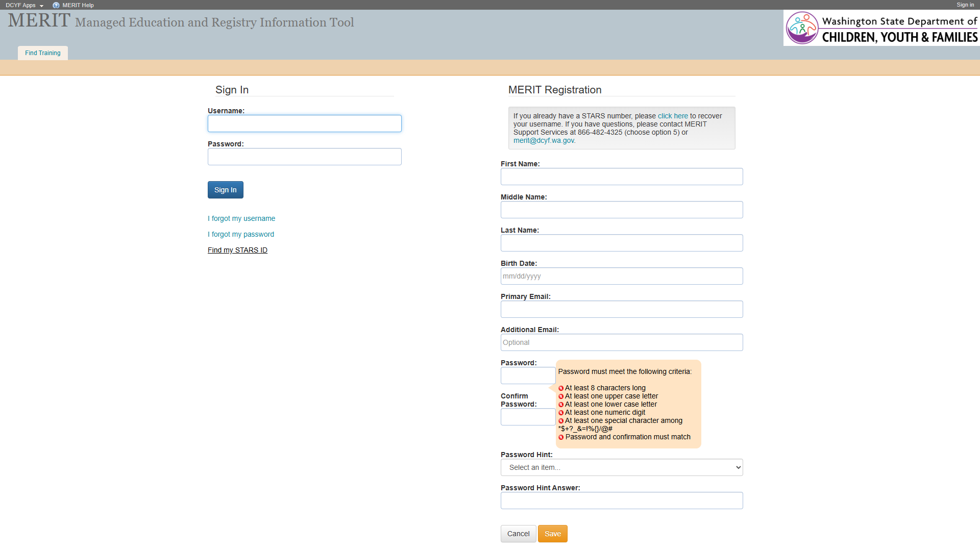Screen dimensions: 980x551
Task: Switch to the Find Training tab
Action: click(42, 53)
